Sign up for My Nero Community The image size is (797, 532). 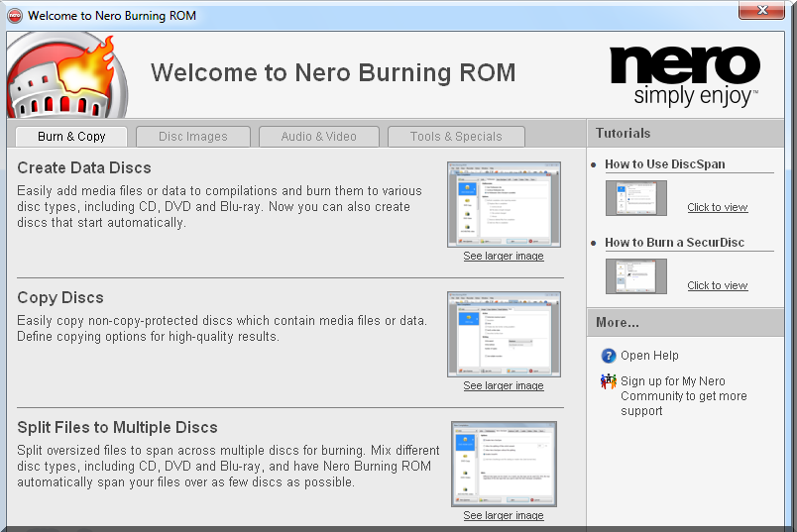point(683,396)
